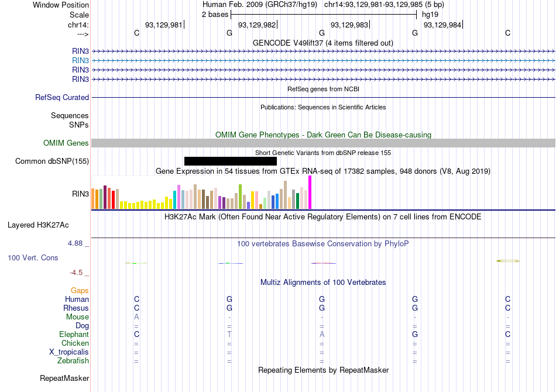Screen dimensions: 556x392
Task: Click the OMIM Gene Phenotypes green title
Action: click(324, 135)
